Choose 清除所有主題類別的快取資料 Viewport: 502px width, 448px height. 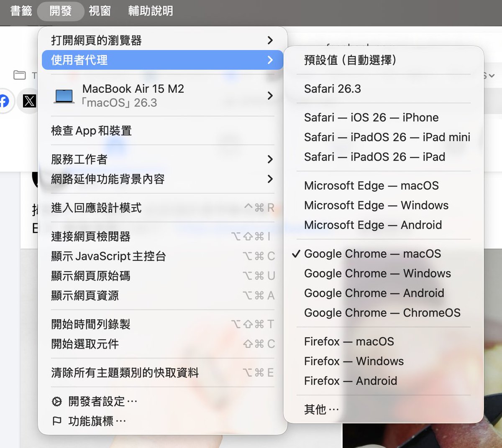163,373
